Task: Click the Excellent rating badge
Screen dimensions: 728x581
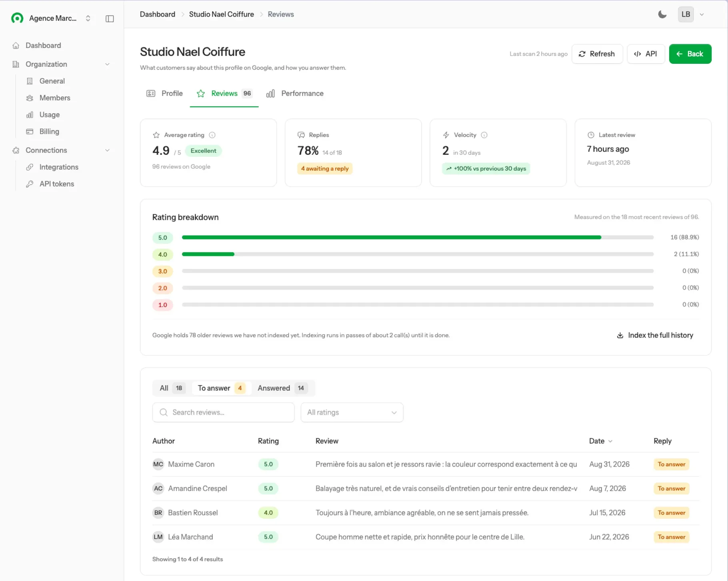Action: (204, 151)
